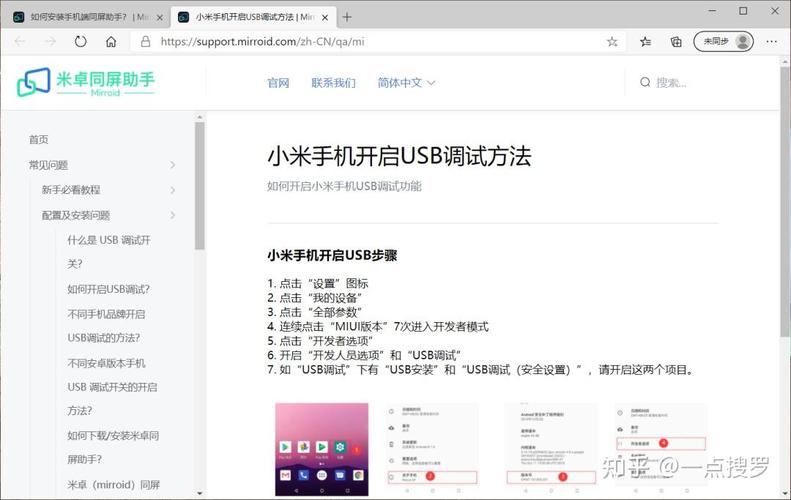791x500 pixels.
Task: Open 如何开启USB调试? sidebar item
Action: pyautogui.click(x=108, y=289)
